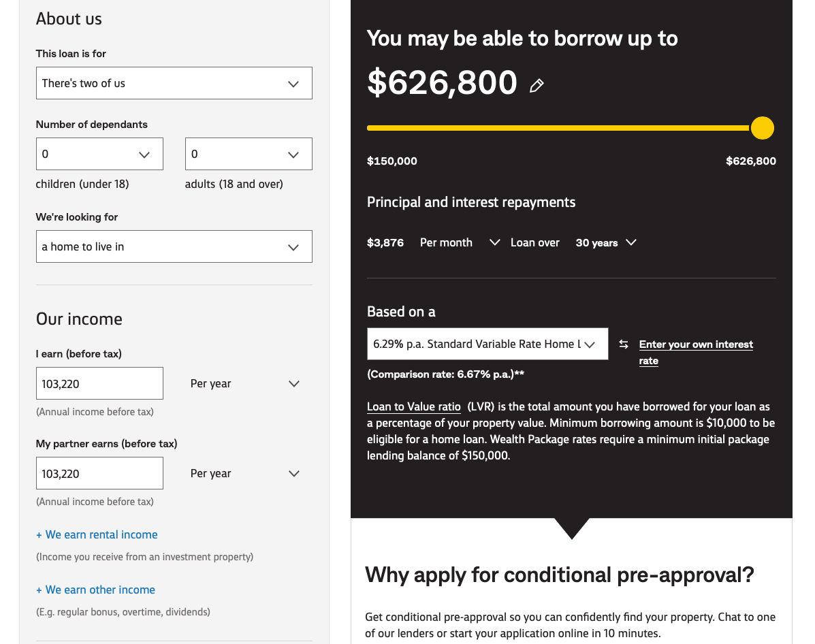
Task: Open the 'This loan is for' dropdown
Action: pyautogui.click(x=174, y=83)
